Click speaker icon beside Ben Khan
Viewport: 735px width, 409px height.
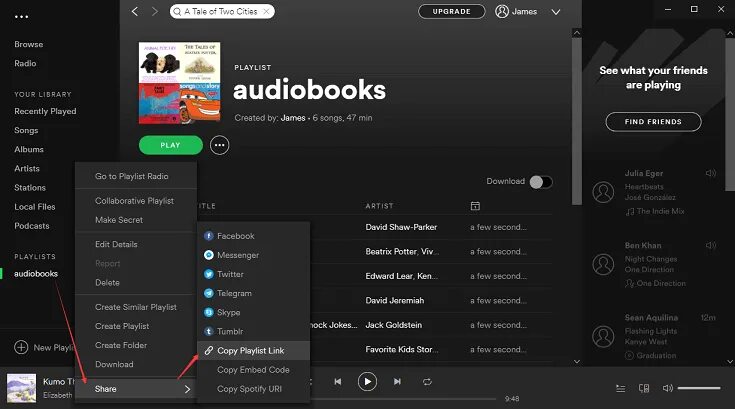(711, 245)
